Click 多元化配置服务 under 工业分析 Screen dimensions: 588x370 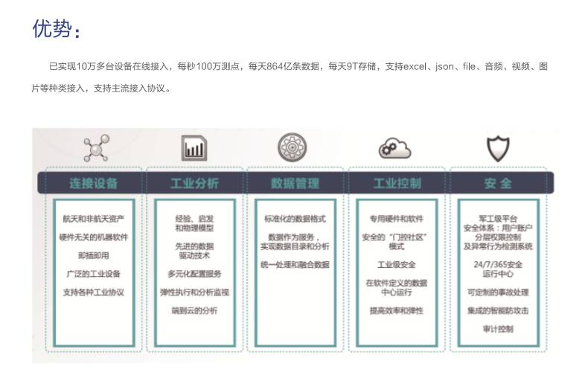pos(194,273)
